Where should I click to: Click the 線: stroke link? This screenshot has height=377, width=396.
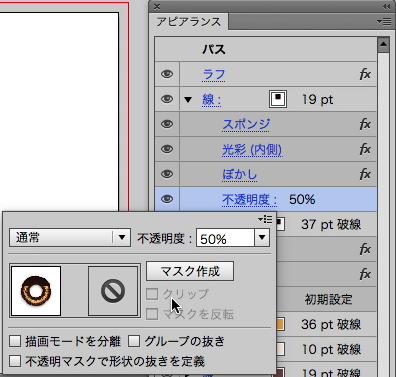211,100
